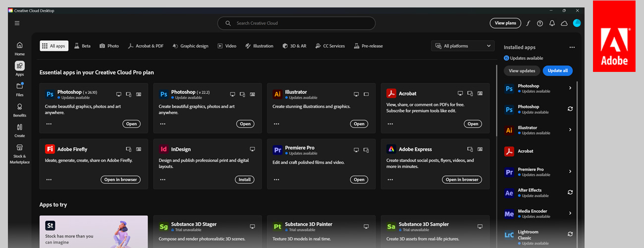The height and width of the screenshot is (248, 644).
Task: Expand Premiere Pro chevron in Installed apps
Action: 570,172
